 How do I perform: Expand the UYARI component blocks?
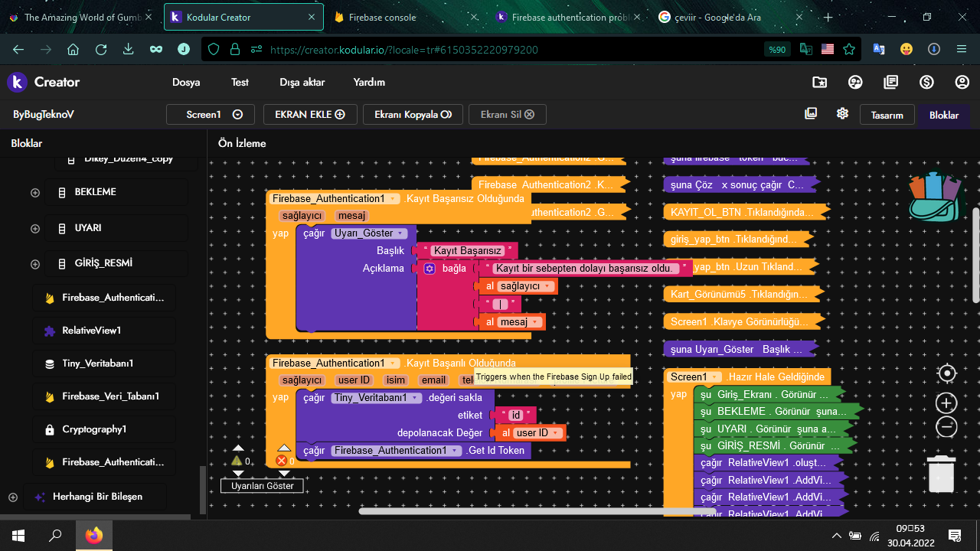point(35,229)
